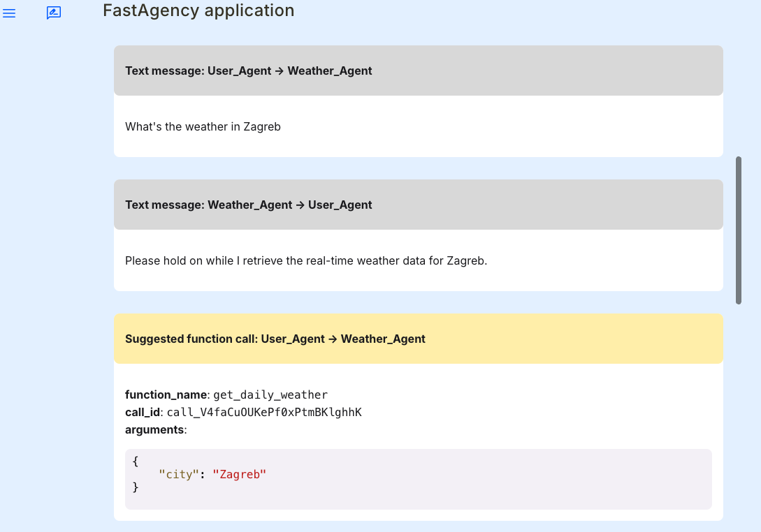The width and height of the screenshot is (761, 532).
Task: Click the opening brace of the JSON arguments
Action: pos(136,461)
